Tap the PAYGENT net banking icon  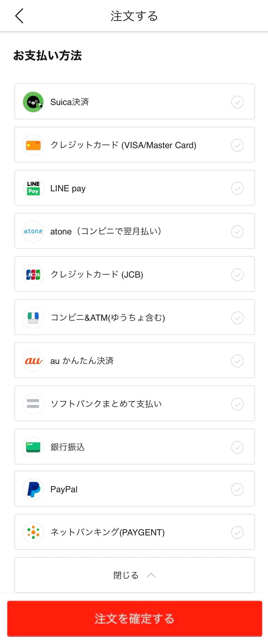(x=33, y=532)
